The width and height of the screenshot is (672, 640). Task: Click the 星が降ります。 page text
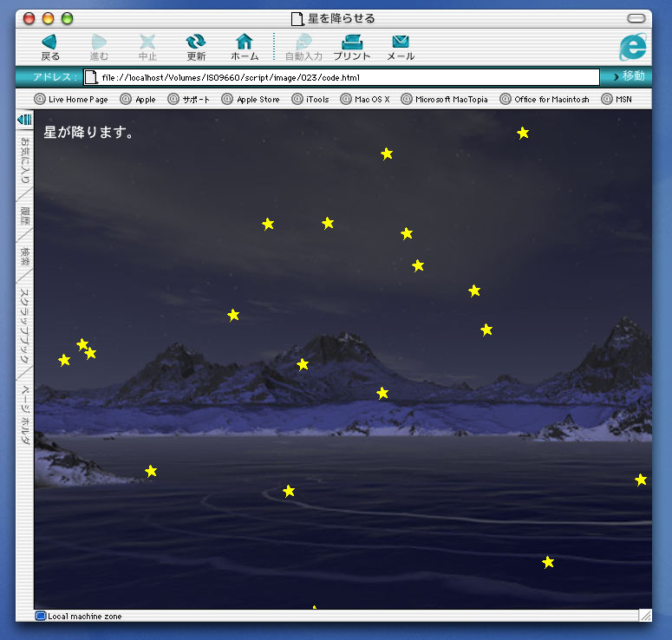pyautogui.click(x=88, y=132)
